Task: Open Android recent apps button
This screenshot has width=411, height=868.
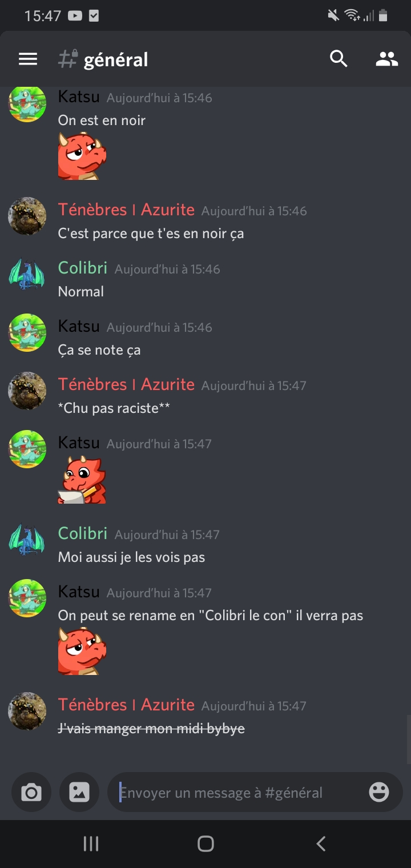Action: click(x=91, y=843)
